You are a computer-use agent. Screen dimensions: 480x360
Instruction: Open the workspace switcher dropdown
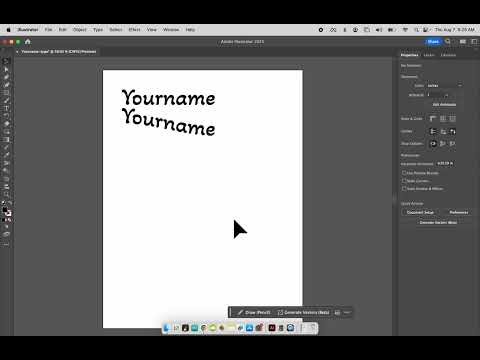(x=474, y=41)
